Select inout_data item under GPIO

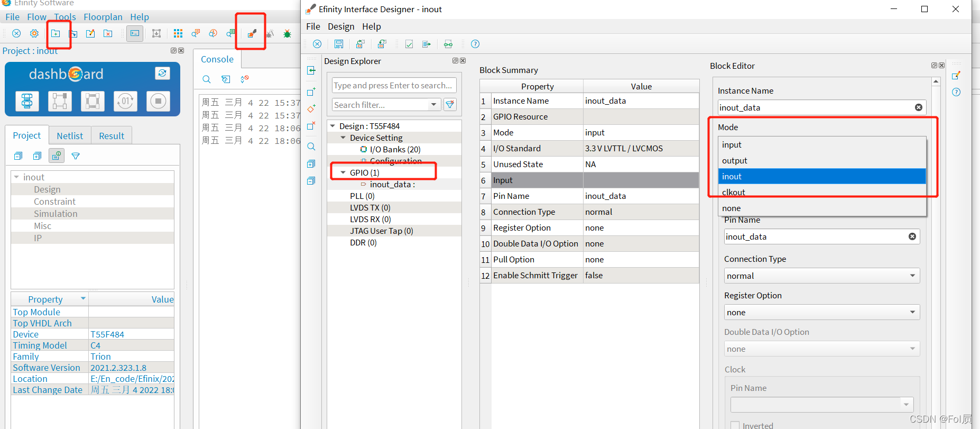(x=392, y=184)
